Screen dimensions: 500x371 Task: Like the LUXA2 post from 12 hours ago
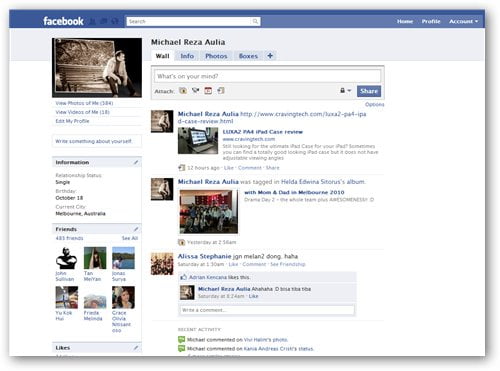point(229,168)
